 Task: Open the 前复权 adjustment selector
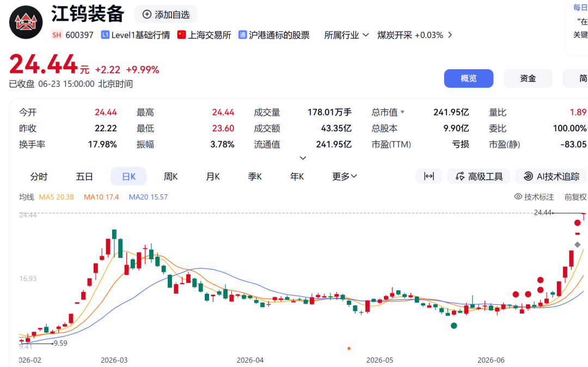coord(575,197)
